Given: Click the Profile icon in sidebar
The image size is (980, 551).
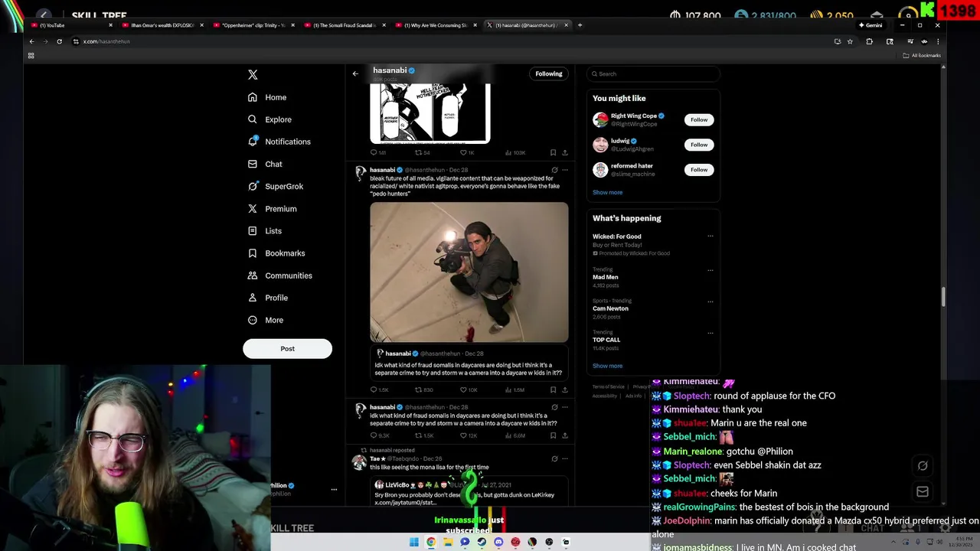Looking at the screenshot, I should pos(253,297).
